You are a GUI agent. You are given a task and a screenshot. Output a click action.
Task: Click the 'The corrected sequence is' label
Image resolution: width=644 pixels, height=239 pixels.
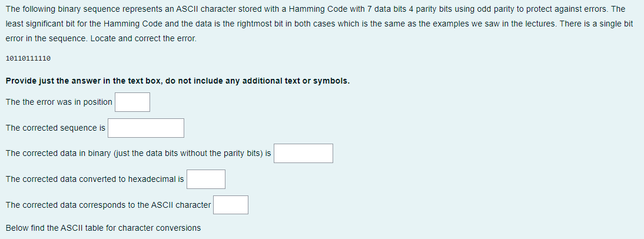55,128
